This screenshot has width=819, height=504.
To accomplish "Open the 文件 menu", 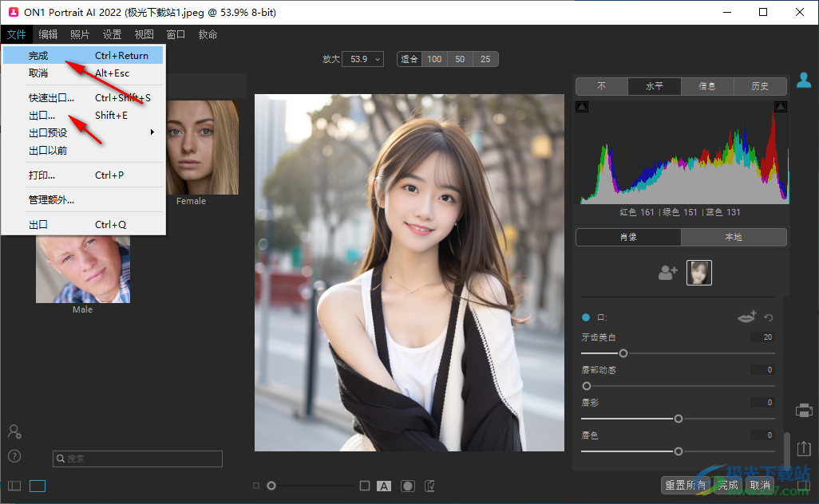I will point(16,34).
